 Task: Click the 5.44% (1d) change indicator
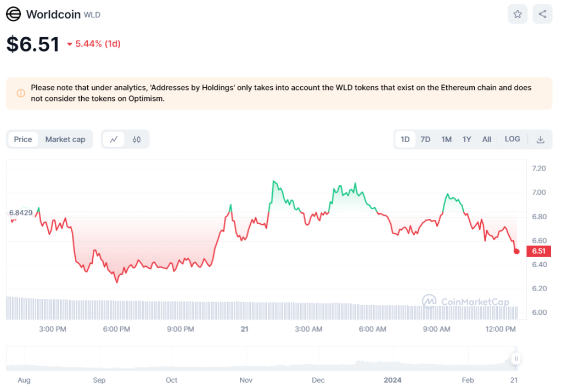[x=94, y=44]
